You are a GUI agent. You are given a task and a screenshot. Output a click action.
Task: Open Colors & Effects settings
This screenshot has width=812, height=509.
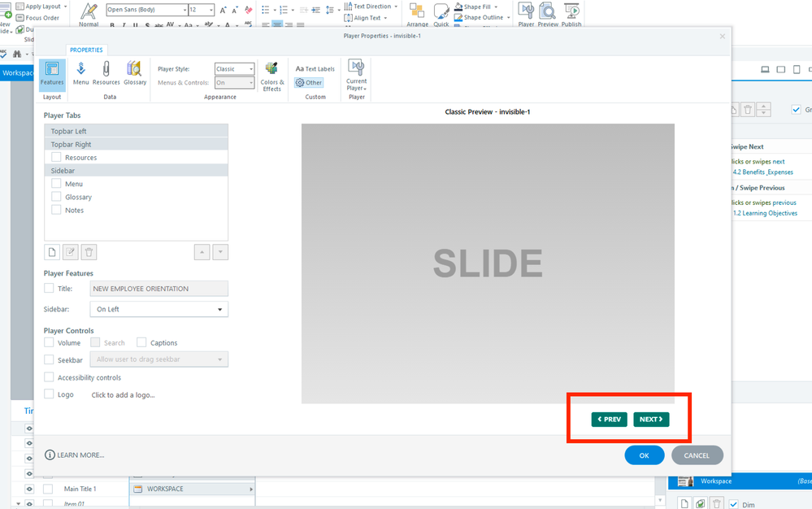click(271, 76)
